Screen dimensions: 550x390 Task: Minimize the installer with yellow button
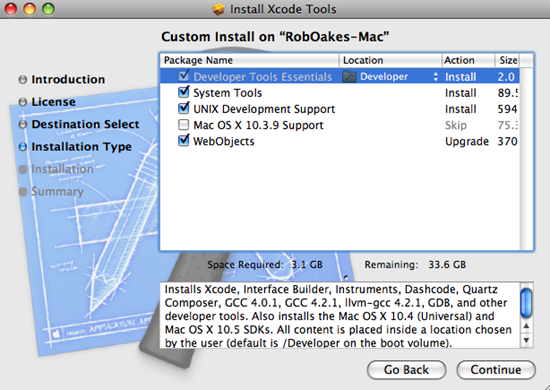(29, 9)
